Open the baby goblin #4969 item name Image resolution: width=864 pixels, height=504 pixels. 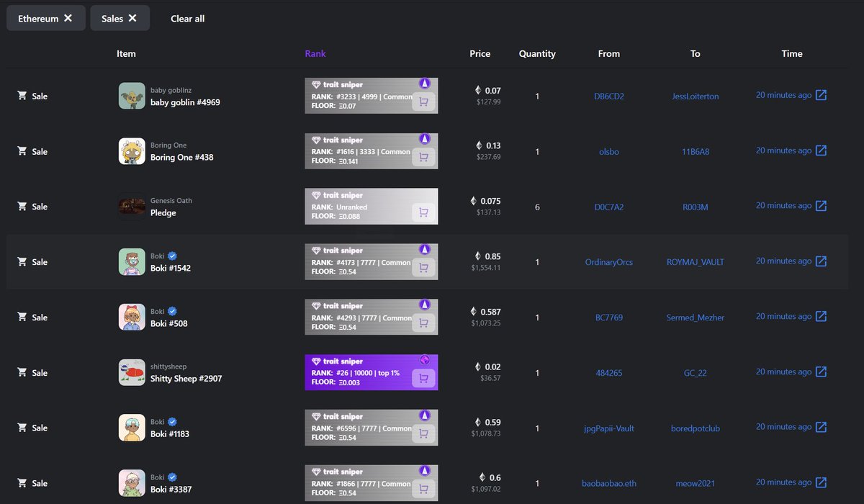pos(185,102)
